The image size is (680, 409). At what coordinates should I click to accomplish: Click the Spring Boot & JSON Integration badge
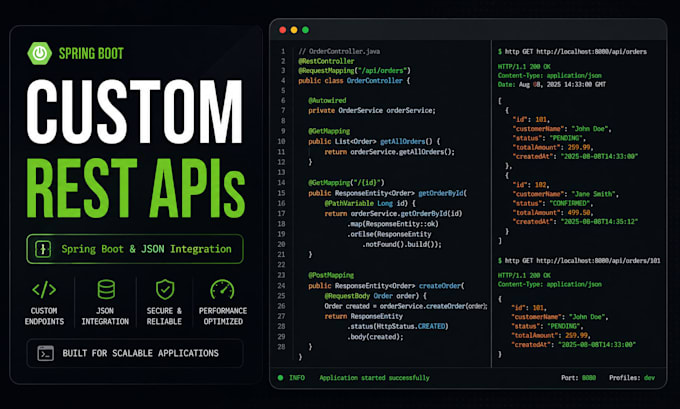[135, 249]
